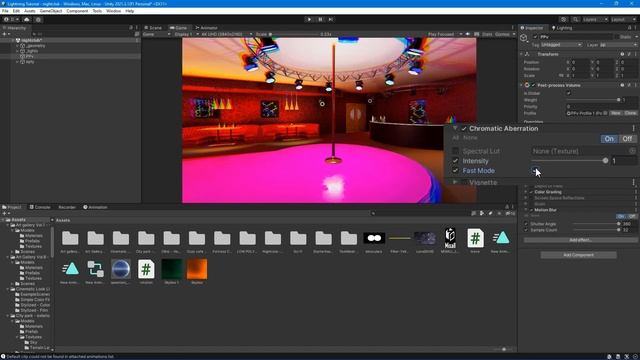Select the binoculars asset thumbnail

(374, 238)
